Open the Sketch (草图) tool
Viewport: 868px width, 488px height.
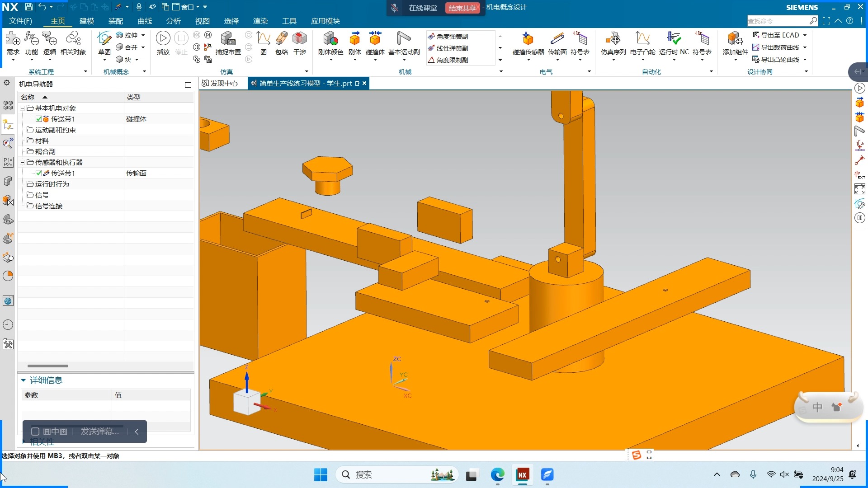(104, 40)
